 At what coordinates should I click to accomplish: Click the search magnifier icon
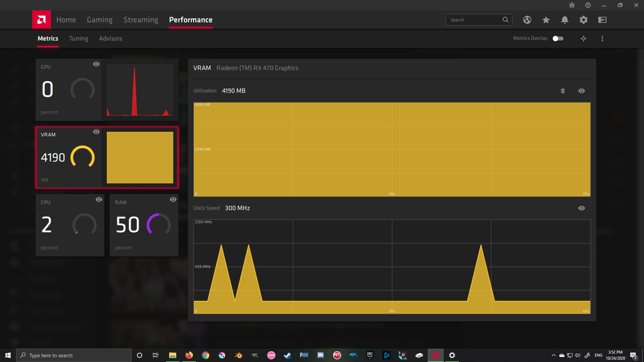(505, 20)
